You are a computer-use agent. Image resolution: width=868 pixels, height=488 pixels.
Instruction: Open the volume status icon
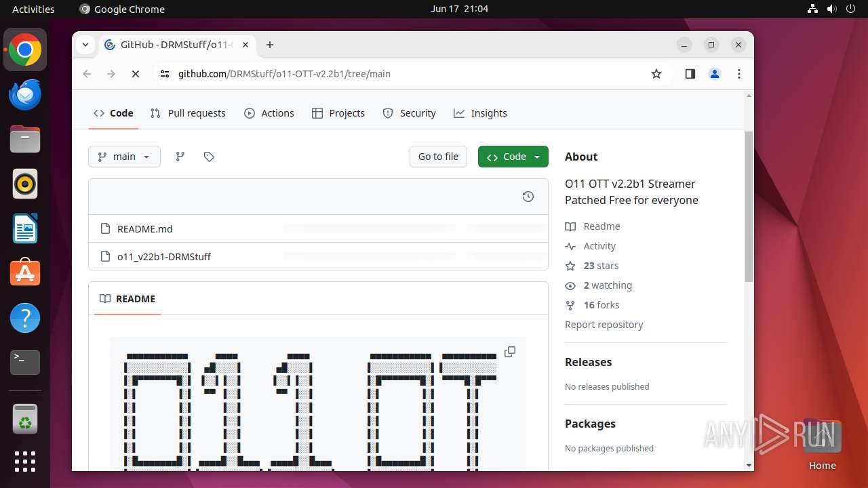pyautogui.click(x=831, y=9)
